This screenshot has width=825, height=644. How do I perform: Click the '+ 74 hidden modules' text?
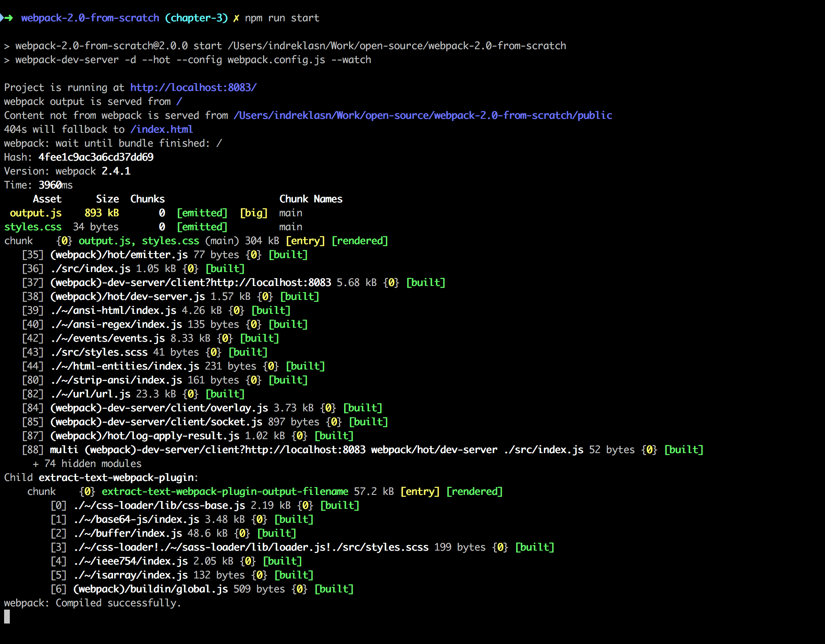[x=87, y=464]
